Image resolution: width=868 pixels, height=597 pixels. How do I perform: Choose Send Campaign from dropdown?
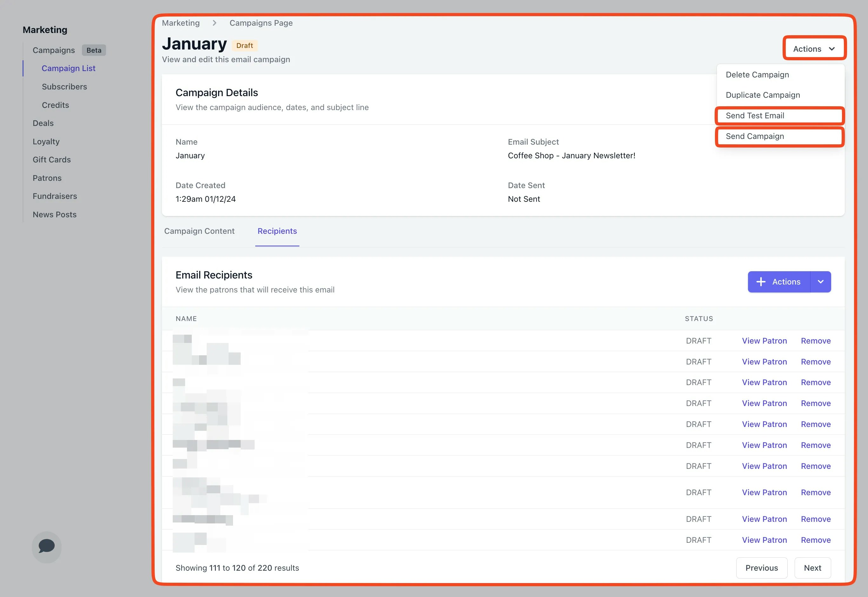[x=755, y=136]
